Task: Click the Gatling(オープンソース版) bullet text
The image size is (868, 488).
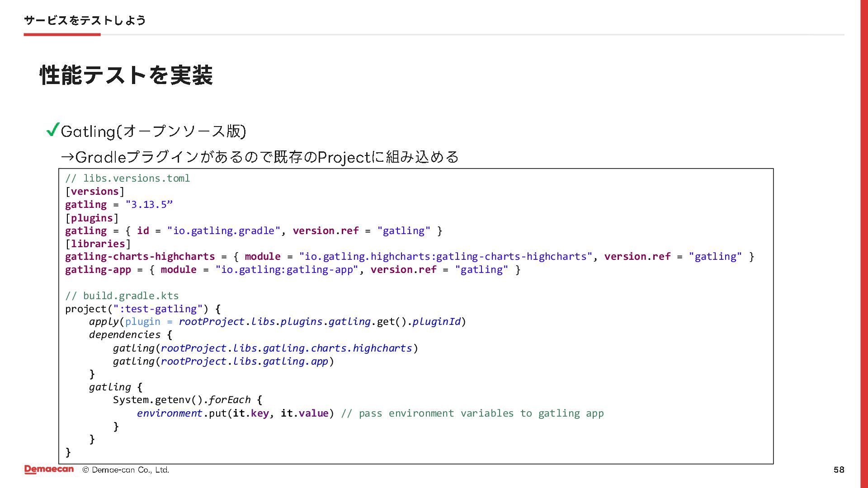Action: pos(153,131)
